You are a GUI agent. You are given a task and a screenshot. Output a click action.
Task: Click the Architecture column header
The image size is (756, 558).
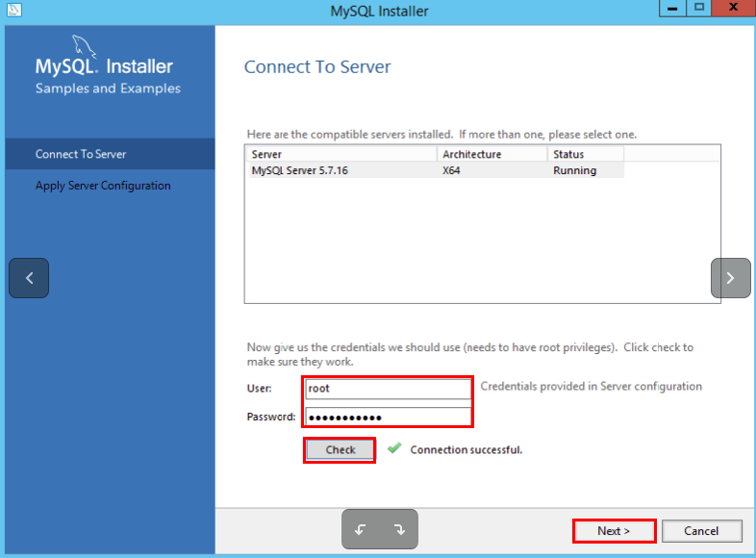(492, 154)
